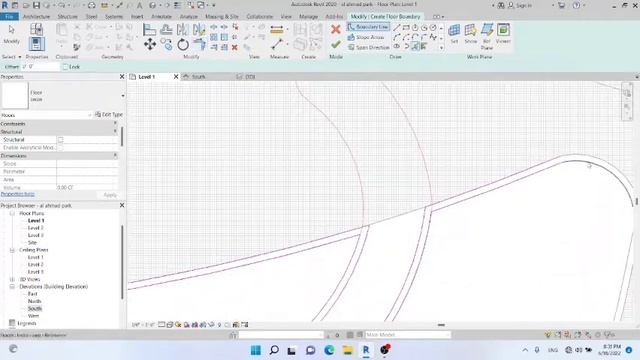Image resolution: width=640 pixels, height=360 pixels.
Task: Click Sign In in title bar
Action: (x=520, y=5)
